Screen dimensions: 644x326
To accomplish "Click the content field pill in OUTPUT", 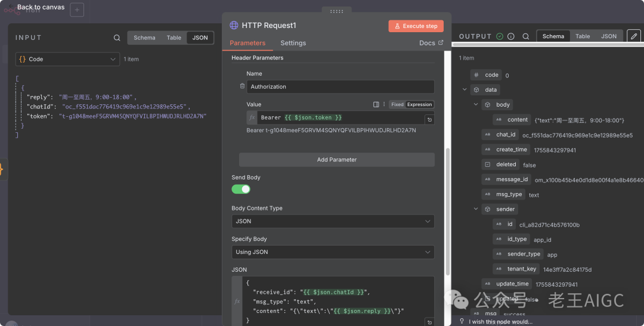I will pyautogui.click(x=512, y=119).
